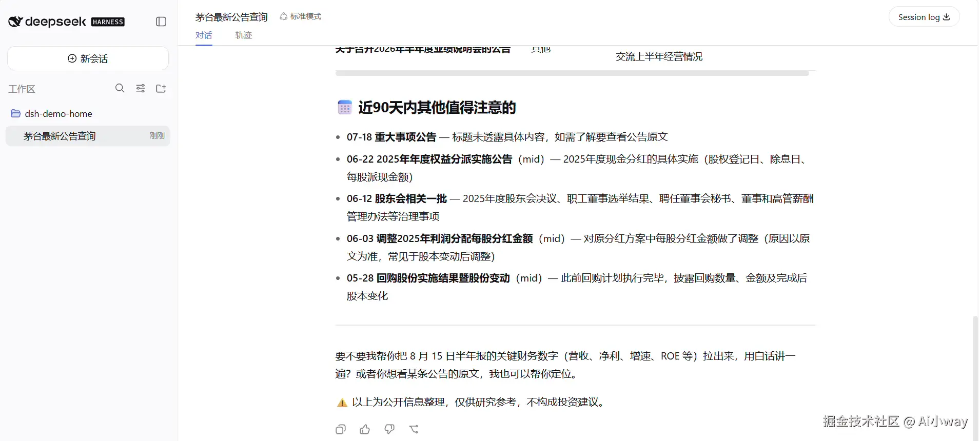The height and width of the screenshot is (441, 980).
Task: Click the conversation title 茅台最新公告查询 in header
Action: (231, 17)
